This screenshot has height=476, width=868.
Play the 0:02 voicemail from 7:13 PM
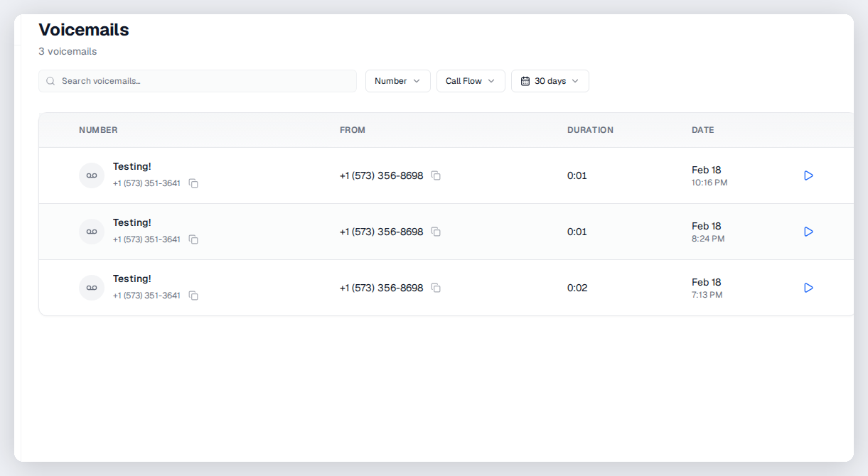click(x=808, y=287)
